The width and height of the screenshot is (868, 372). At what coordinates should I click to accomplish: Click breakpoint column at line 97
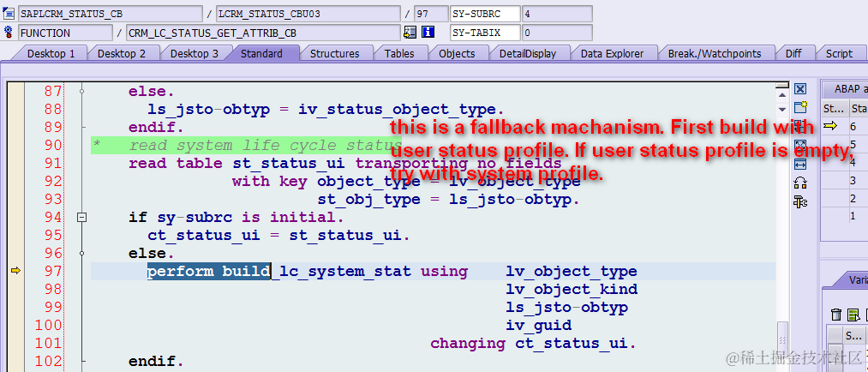(x=15, y=271)
